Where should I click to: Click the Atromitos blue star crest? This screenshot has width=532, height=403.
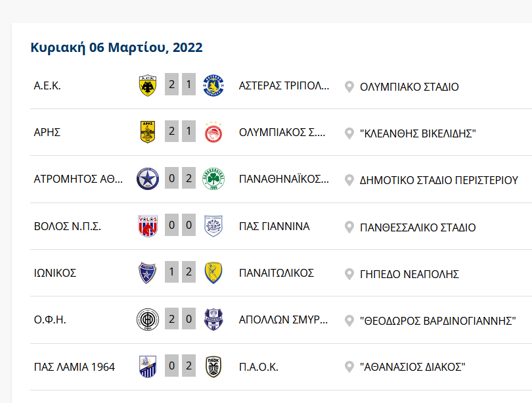[x=147, y=179]
